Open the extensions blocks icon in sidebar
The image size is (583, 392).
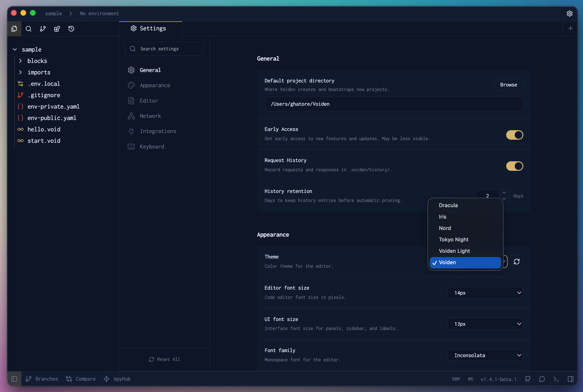[57, 29]
